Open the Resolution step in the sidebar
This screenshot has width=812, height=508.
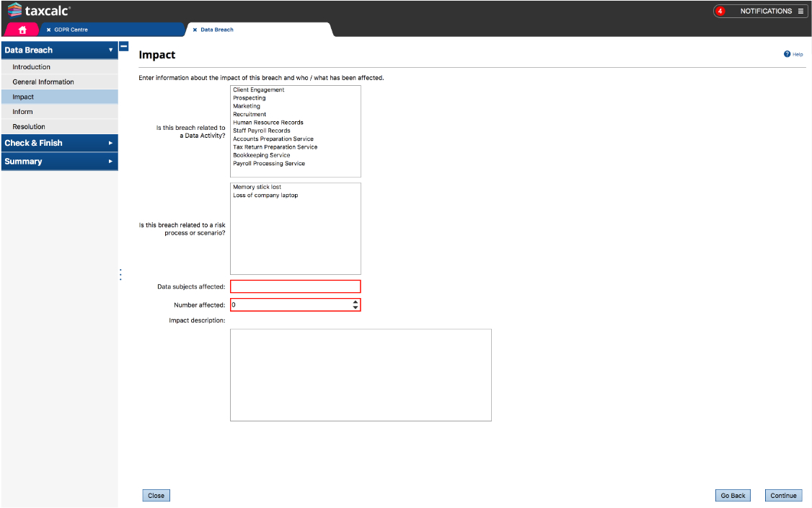click(29, 127)
